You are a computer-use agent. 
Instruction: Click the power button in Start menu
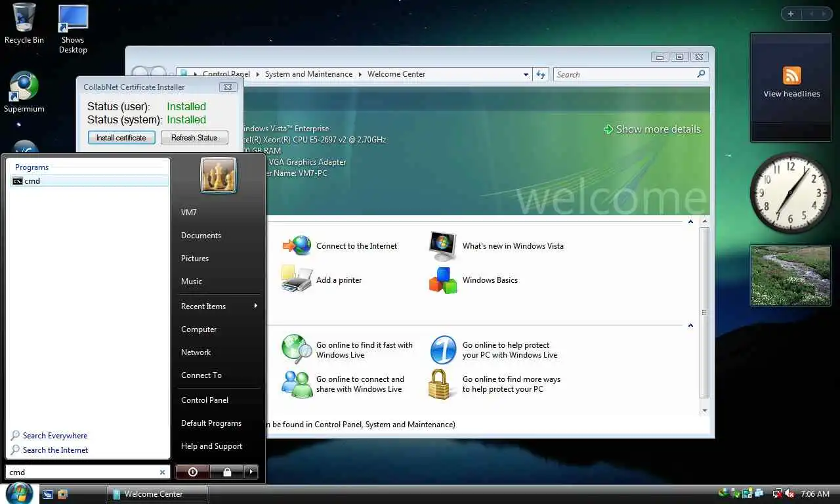click(x=192, y=472)
